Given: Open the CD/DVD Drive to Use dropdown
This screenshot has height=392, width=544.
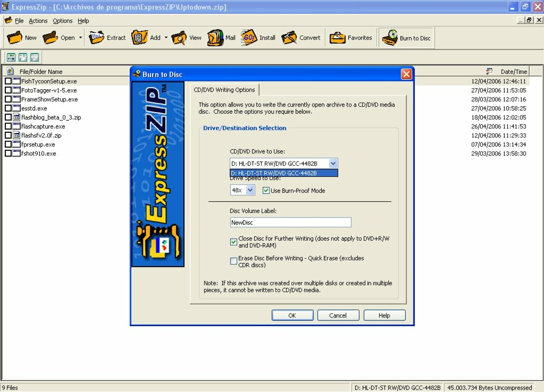Looking at the screenshot, I should pyautogui.click(x=333, y=163).
